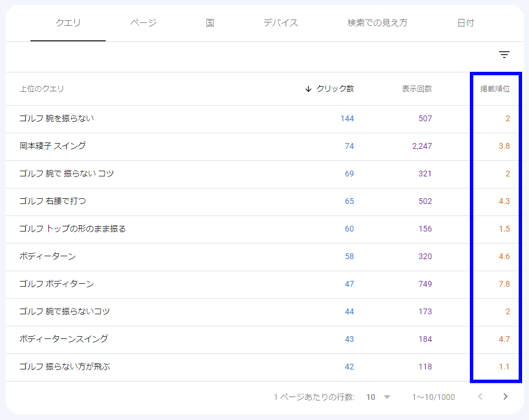Switch to the 国 tab
This screenshot has height=420, width=529.
pos(210,23)
